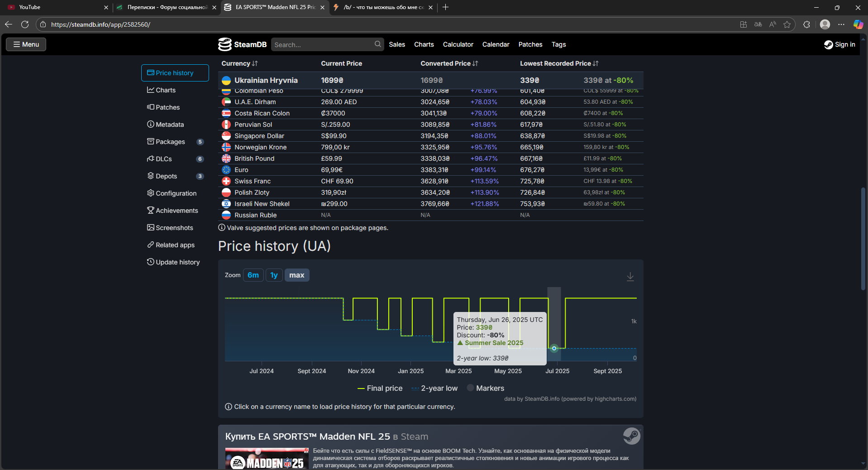Click the highlighted Jun 26 2025 chart point
The image size is (868, 470).
pos(554,348)
